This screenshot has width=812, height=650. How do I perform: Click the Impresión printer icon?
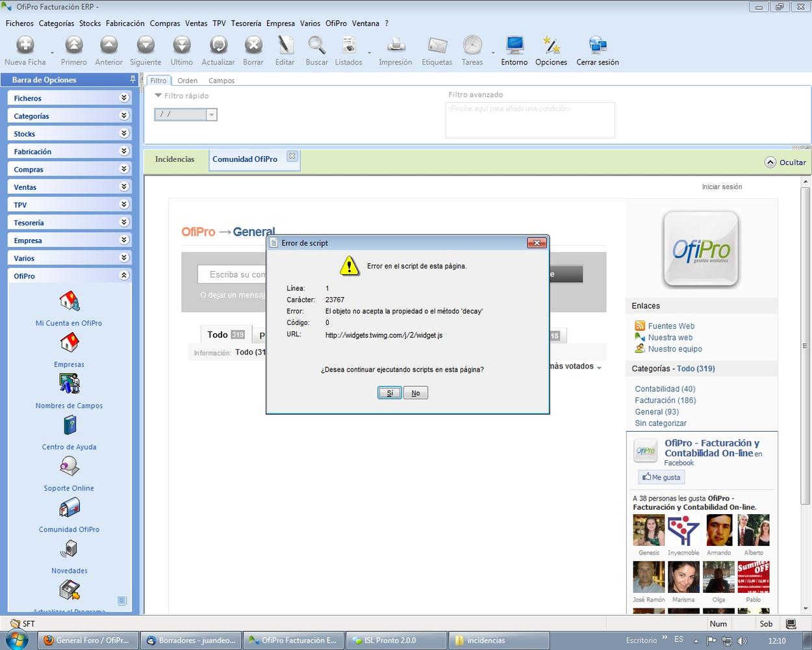tap(396, 45)
